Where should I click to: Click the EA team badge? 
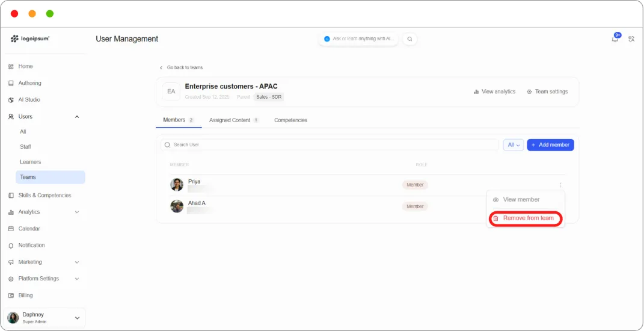click(x=171, y=91)
